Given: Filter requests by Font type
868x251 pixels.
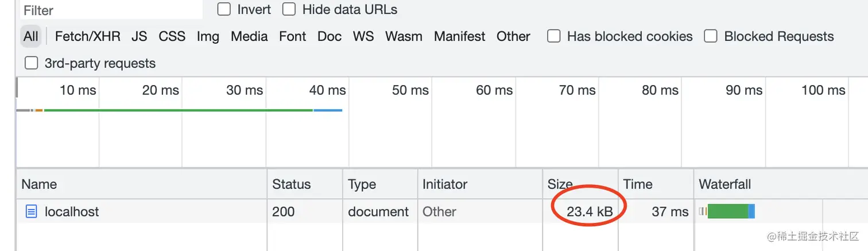Looking at the screenshot, I should pos(292,36).
